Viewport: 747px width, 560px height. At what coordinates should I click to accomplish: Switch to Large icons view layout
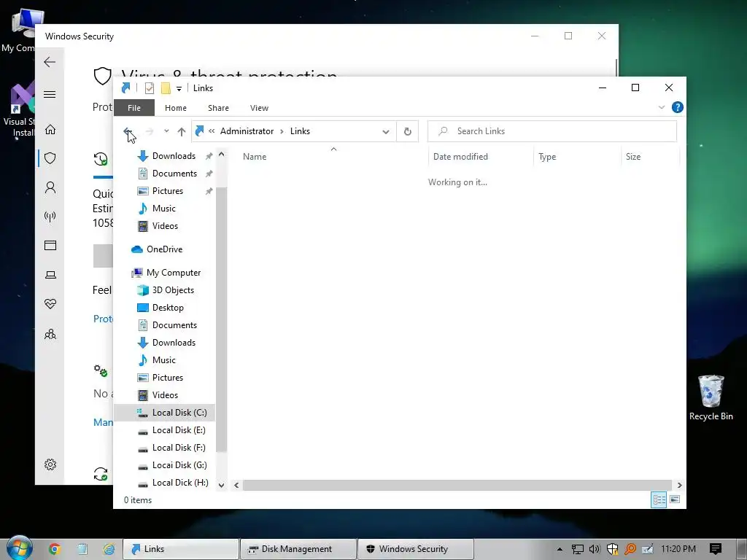[675, 499]
